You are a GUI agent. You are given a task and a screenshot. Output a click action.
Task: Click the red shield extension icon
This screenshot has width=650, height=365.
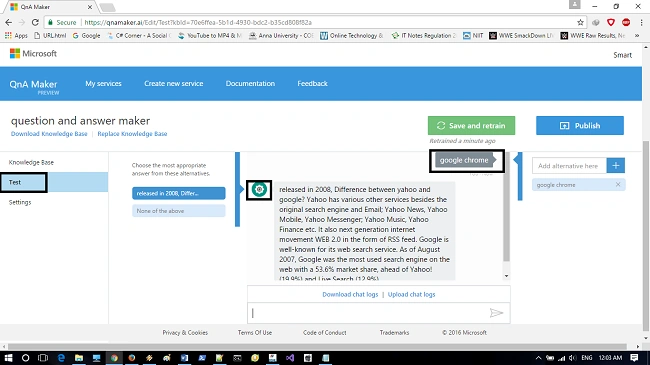(x=611, y=22)
